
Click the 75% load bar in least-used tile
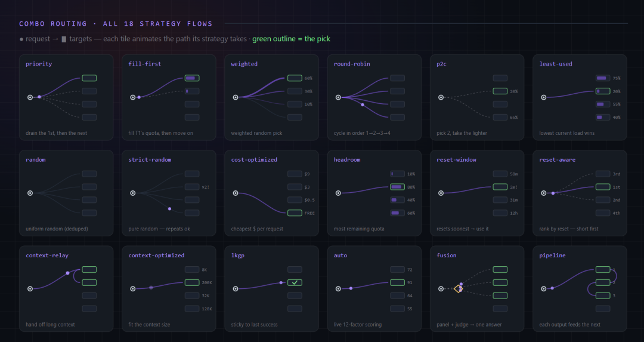tap(602, 78)
